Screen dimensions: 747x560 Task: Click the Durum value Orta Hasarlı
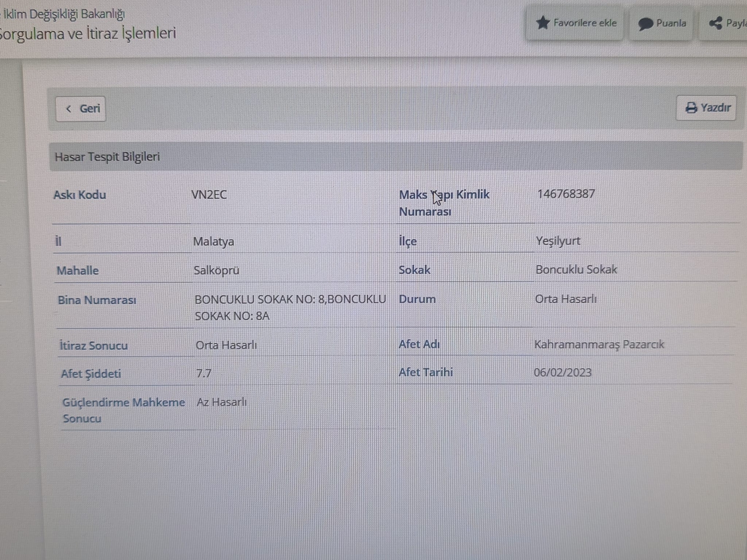tap(566, 299)
